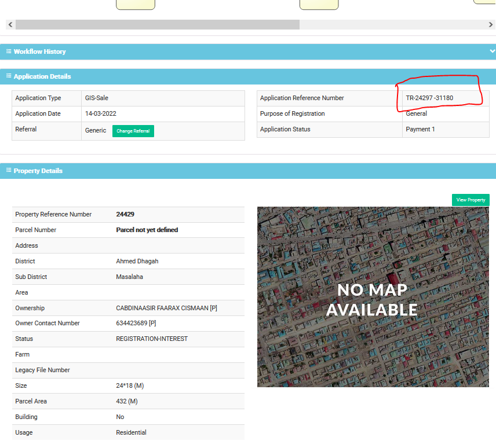Click the Masalaha sub district value
This screenshot has width=496, height=448.
pyautogui.click(x=129, y=277)
